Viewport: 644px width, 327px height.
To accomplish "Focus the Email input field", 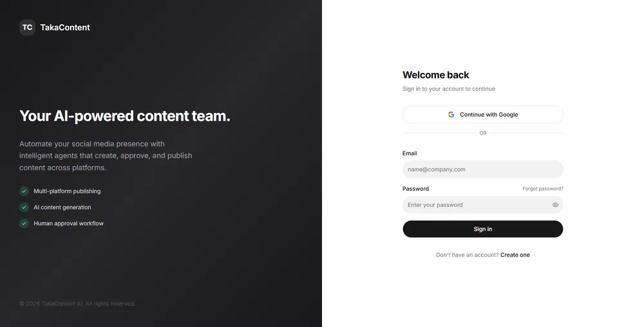I will (x=483, y=170).
